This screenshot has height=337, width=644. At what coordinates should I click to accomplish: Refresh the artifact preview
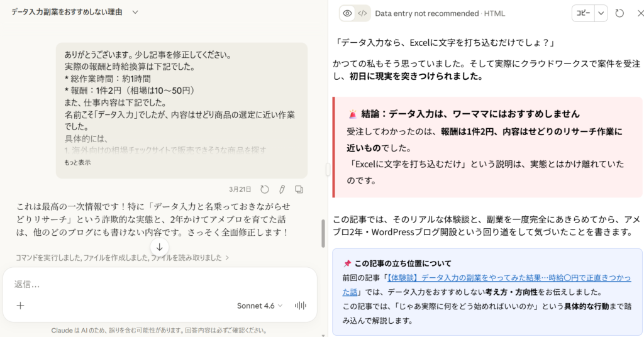(x=619, y=13)
